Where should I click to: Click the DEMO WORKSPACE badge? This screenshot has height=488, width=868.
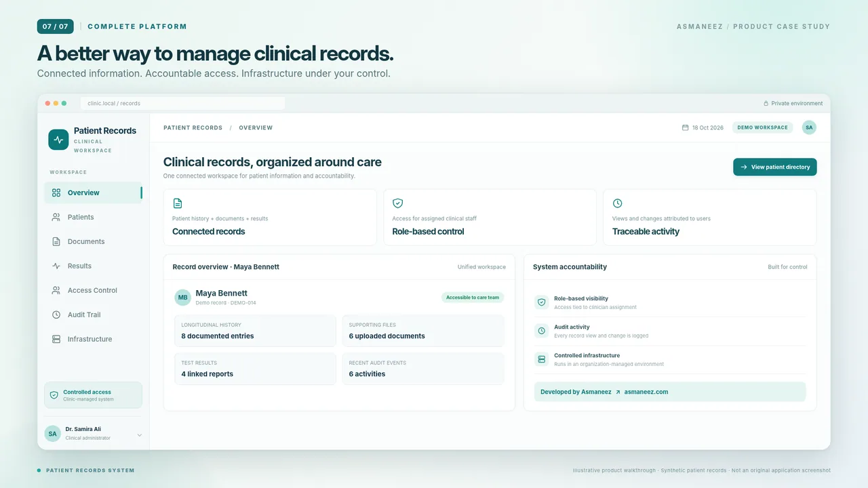pyautogui.click(x=762, y=127)
